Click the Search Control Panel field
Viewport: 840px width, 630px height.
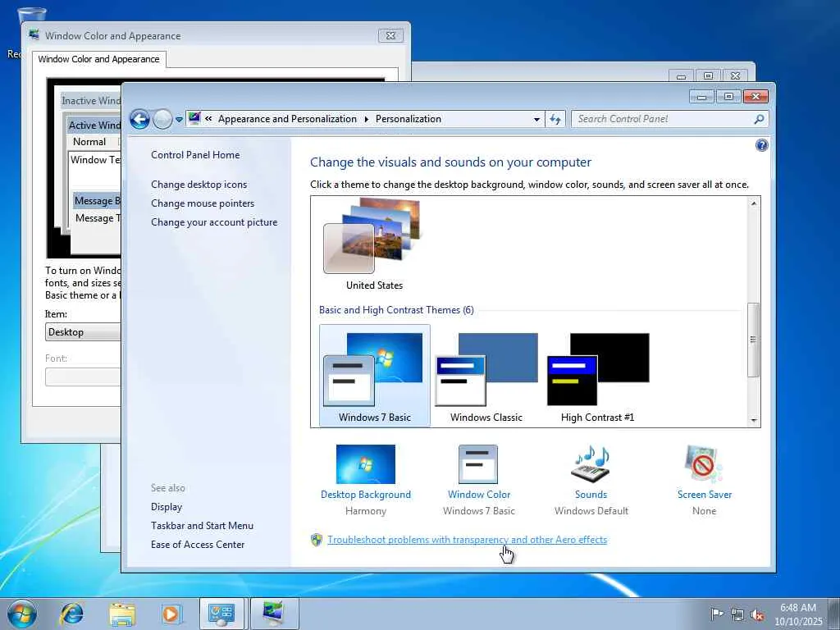[x=669, y=120]
